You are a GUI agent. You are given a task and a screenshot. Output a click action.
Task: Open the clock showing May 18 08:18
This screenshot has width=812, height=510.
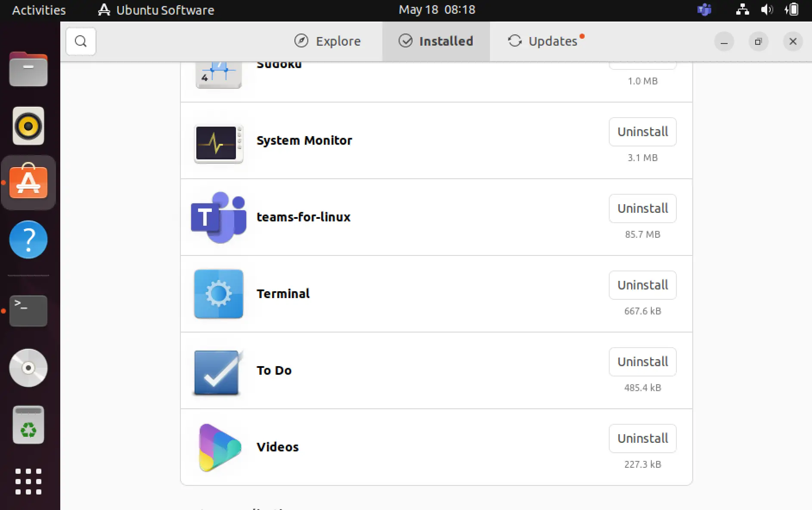coord(437,10)
